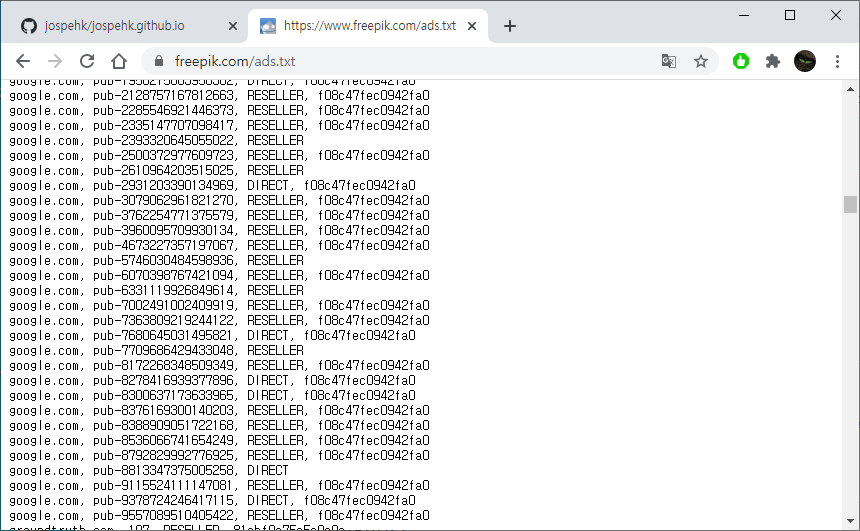Click text pub-8376169300140203
860x531 pixels.
165,410
